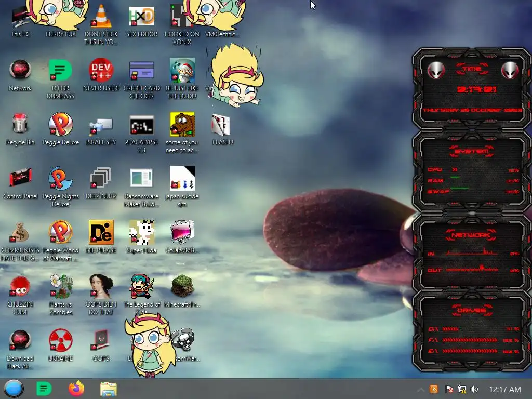Click the right alien head on TIME widget
The width and height of the screenshot is (532, 399).
pos(510,70)
